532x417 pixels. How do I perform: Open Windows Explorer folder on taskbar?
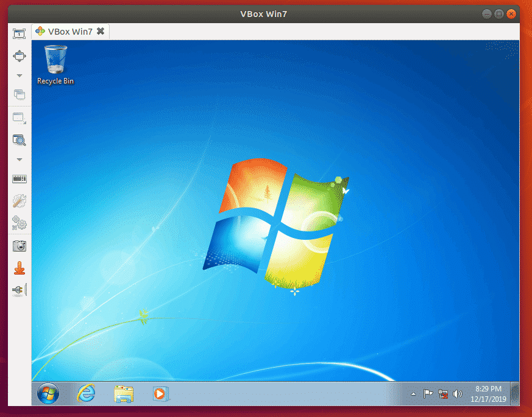pyautogui.click(x=124, y=394)
